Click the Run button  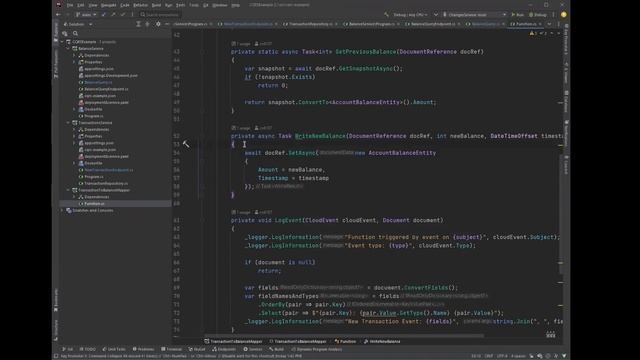[518, 15]
